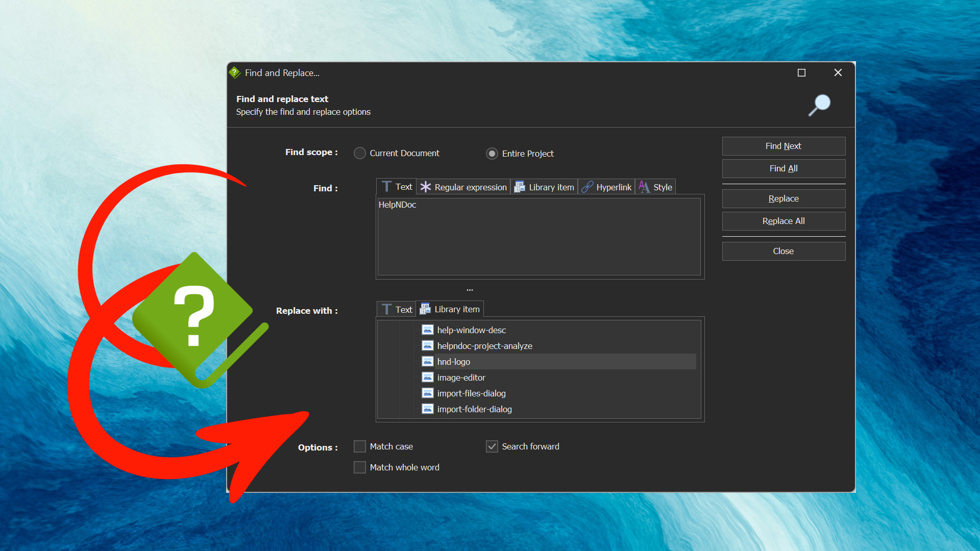Screen dimensions: 980x551
Task: Close the Find and Replace dialog window
Action: coord(838,73)
